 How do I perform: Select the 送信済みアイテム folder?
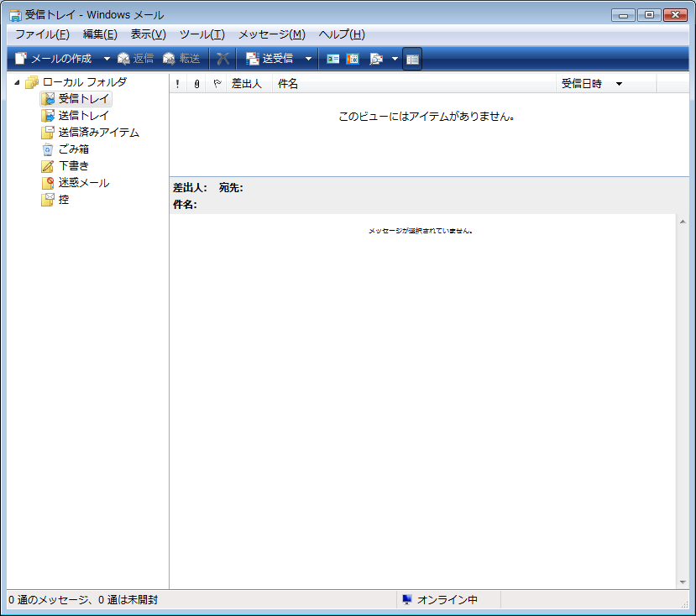click(99, 133)
